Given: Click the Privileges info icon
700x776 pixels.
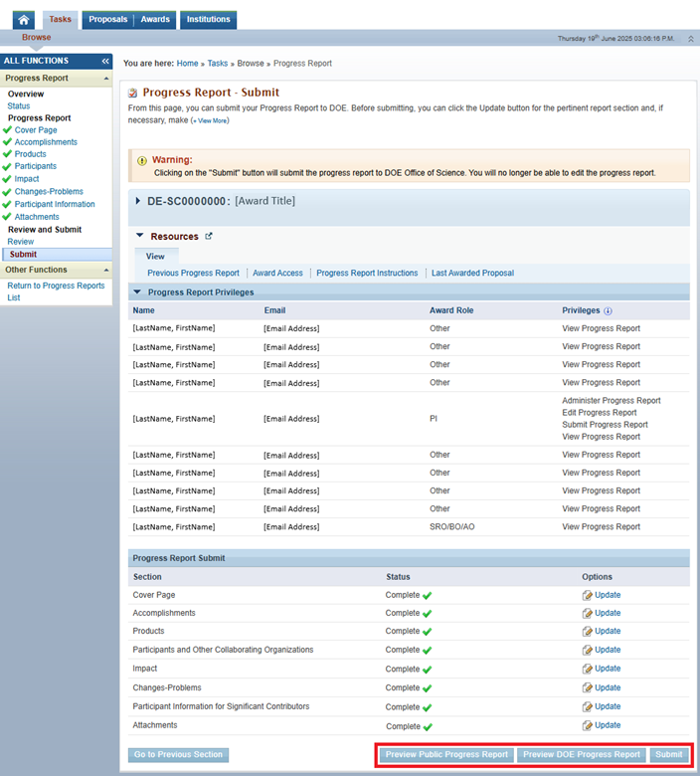Looking at the screenshot, I should (x=608, y=310).
